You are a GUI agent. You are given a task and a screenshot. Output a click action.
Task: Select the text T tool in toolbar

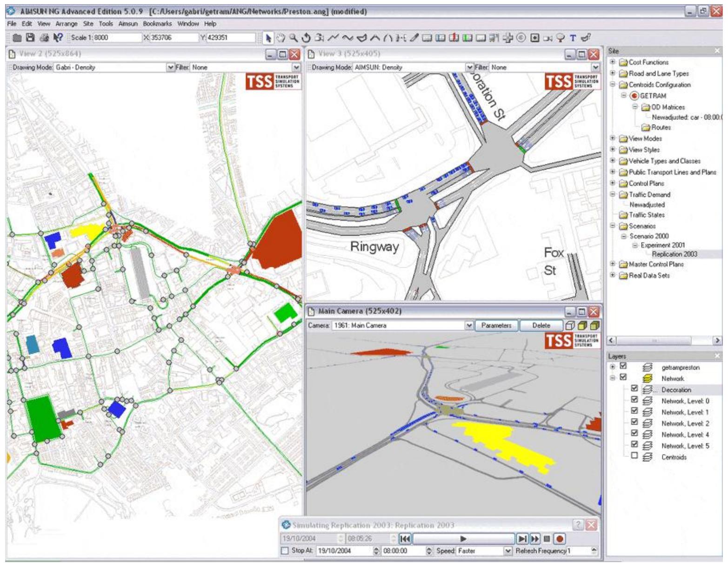pos(573,38)
